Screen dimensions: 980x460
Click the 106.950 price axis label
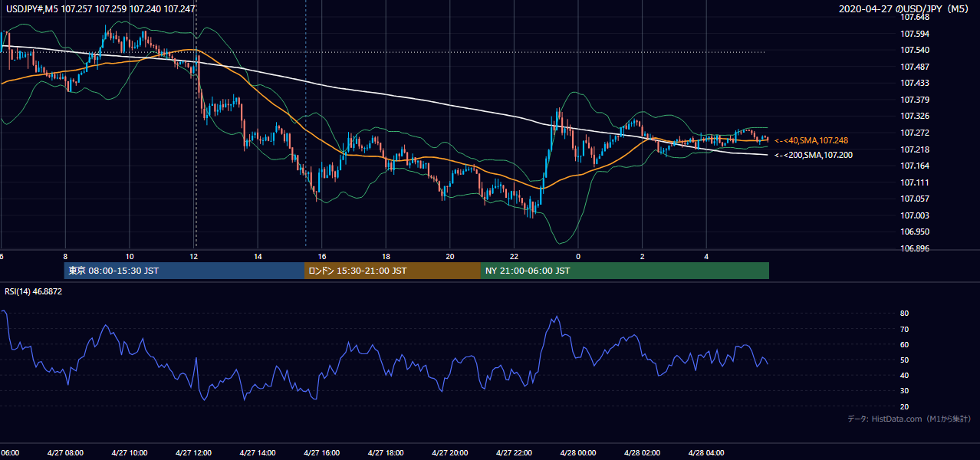point(914,232)
